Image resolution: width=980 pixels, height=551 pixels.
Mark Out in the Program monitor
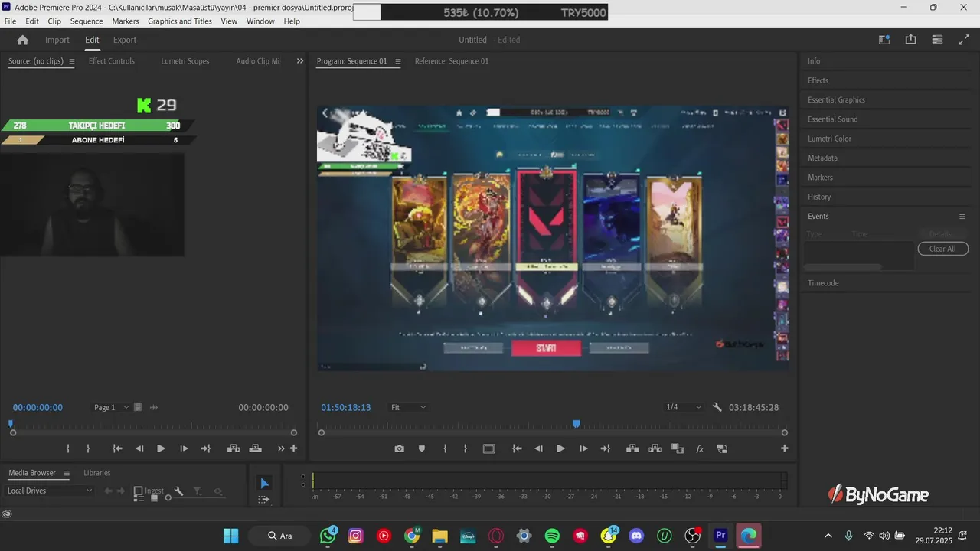(x=465, y=448)
